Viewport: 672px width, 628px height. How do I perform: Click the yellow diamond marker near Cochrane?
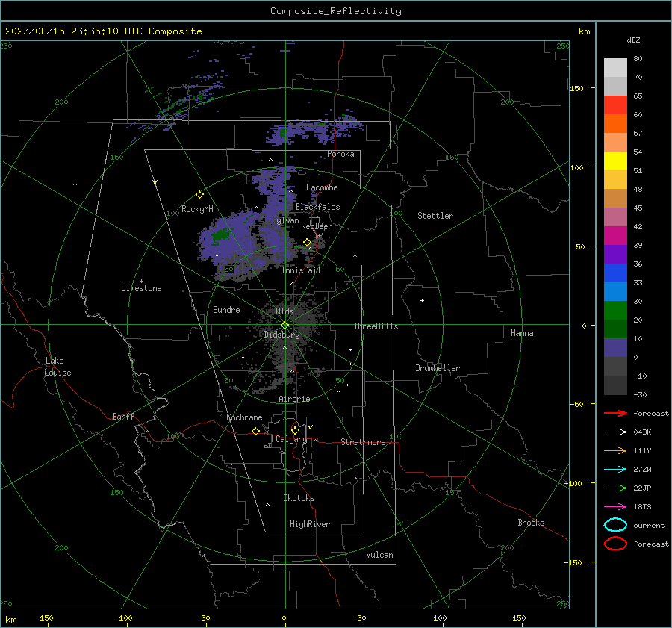coord(256,431)
